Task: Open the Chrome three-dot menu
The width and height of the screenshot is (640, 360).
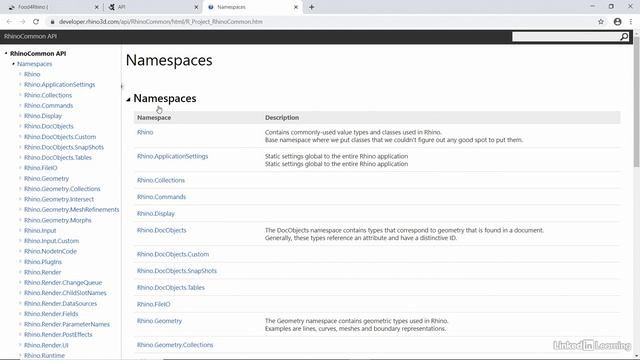Action: (x=631, y=22)
